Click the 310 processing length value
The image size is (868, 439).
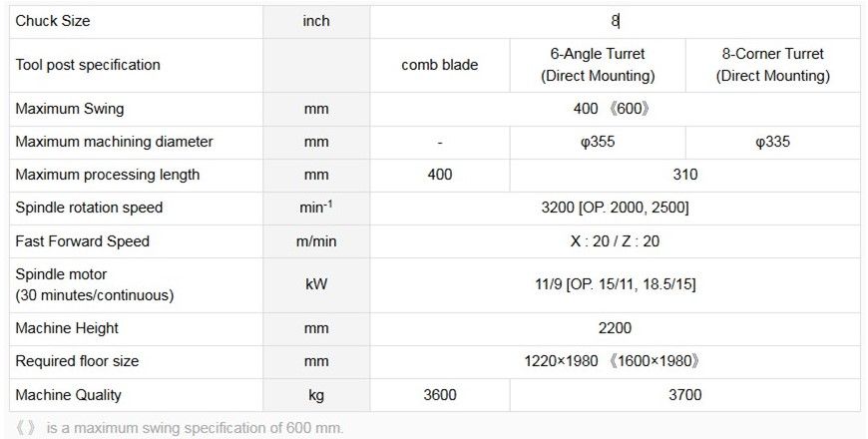point(684,175)
